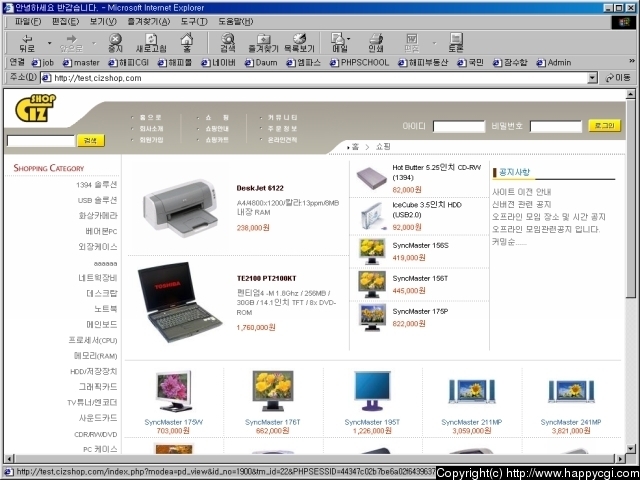This screenshot has height=480, width=640.
Task: Click the yellow 검색 site search button
Action: coord(91,141)
